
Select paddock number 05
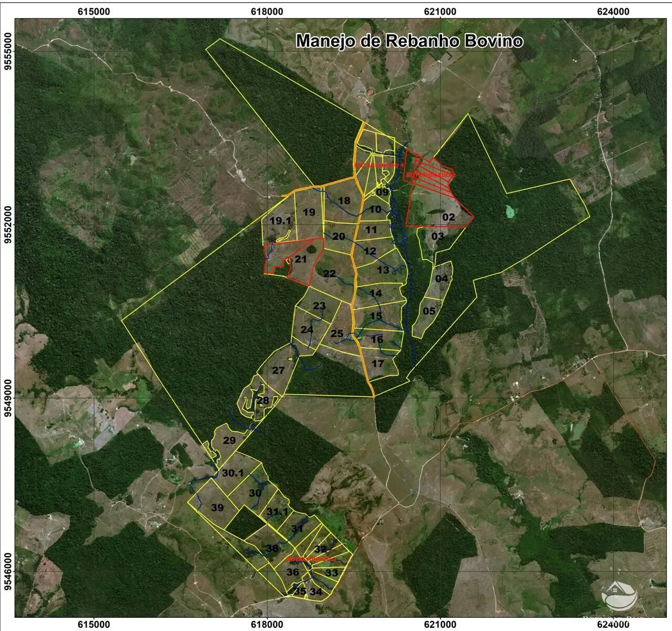(429, 311)
